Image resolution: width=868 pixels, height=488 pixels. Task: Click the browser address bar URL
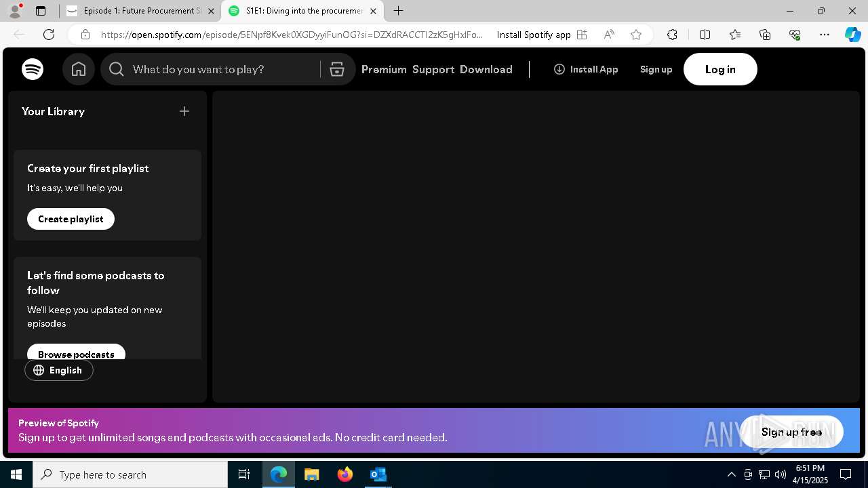point(292,35)
